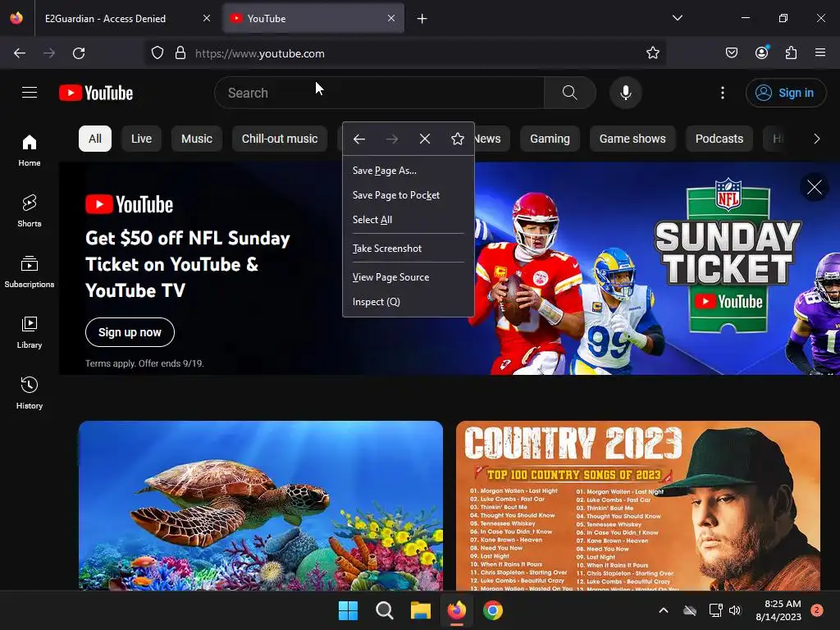The image size is (840, 630).
Task: Open Library in the sidebar
Action: pos(30,333)
